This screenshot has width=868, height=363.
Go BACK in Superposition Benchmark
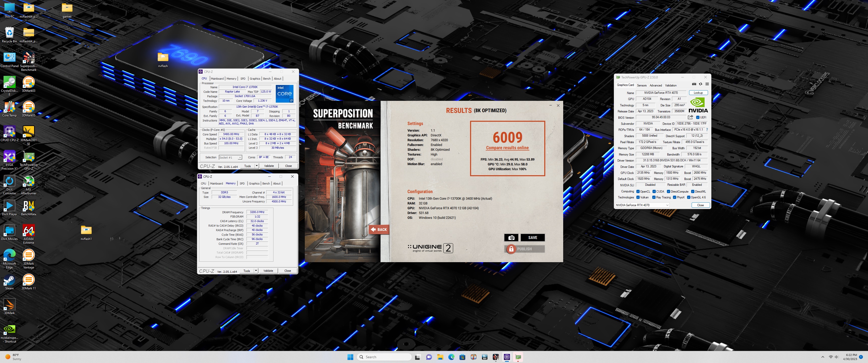point(379,229)
